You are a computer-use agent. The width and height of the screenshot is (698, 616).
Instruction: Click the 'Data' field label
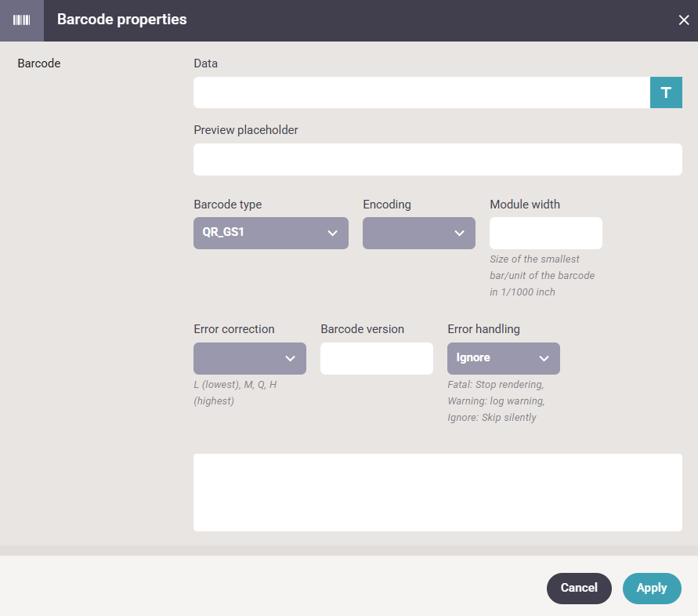[x=206, y=63]
